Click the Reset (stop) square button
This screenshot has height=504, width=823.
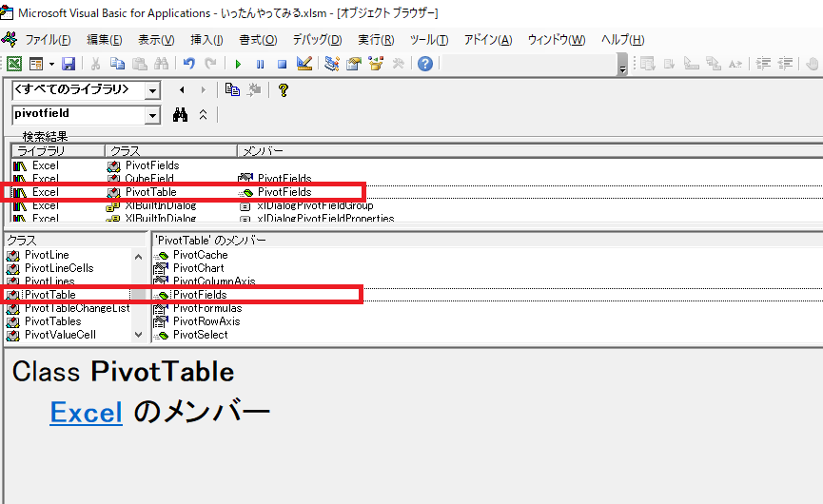tap(282, 64)
